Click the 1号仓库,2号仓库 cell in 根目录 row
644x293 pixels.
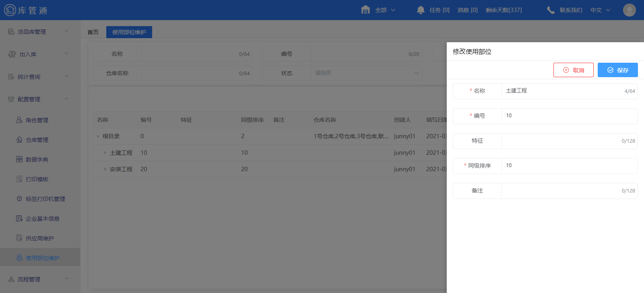[x=351, y=136]
